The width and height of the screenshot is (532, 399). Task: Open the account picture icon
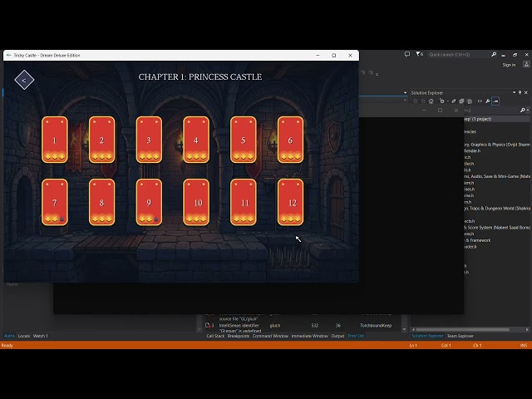(x=526, y=65)
